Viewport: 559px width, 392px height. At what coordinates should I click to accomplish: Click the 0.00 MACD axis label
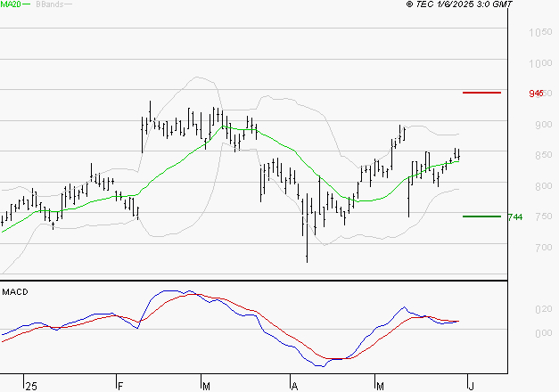click(543, 333)
